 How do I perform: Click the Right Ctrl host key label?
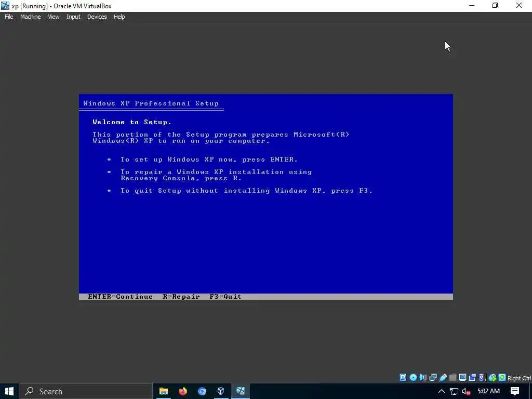519,378
